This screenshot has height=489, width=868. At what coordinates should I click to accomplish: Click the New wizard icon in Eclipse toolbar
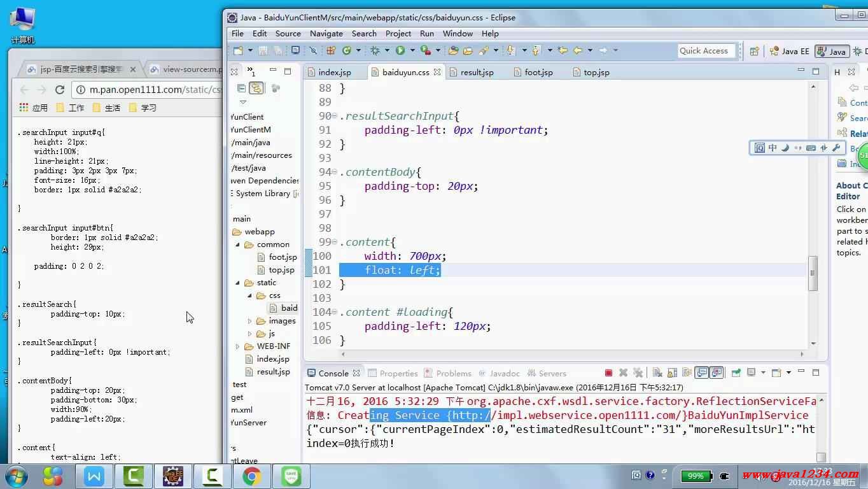click(238, 50)
